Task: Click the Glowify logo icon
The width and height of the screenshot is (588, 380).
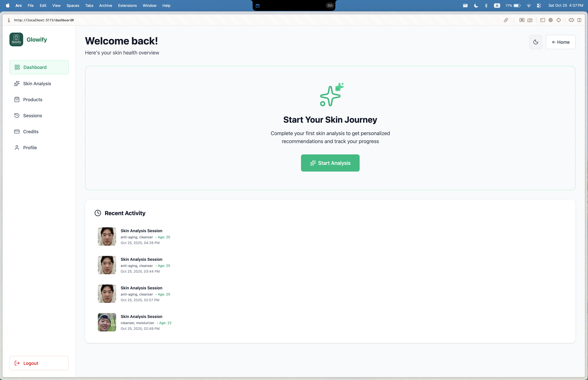Action: click(16, 39)
